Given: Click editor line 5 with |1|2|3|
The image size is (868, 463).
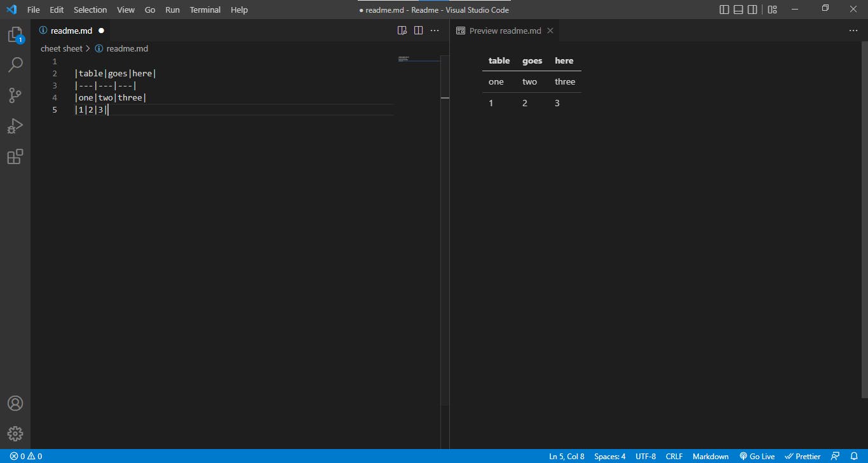Looking at the screenshot, I should pyautogui.click(x=91, y=109).
